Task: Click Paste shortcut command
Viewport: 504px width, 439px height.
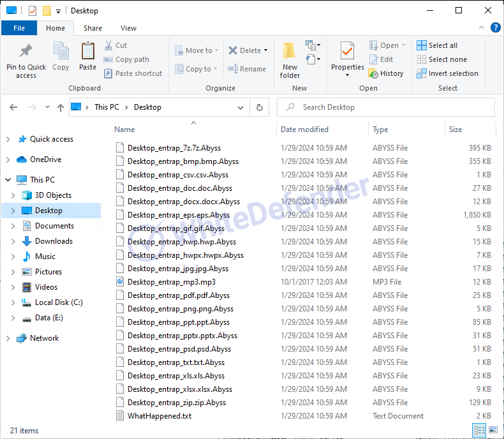Action: click(133, 73)
